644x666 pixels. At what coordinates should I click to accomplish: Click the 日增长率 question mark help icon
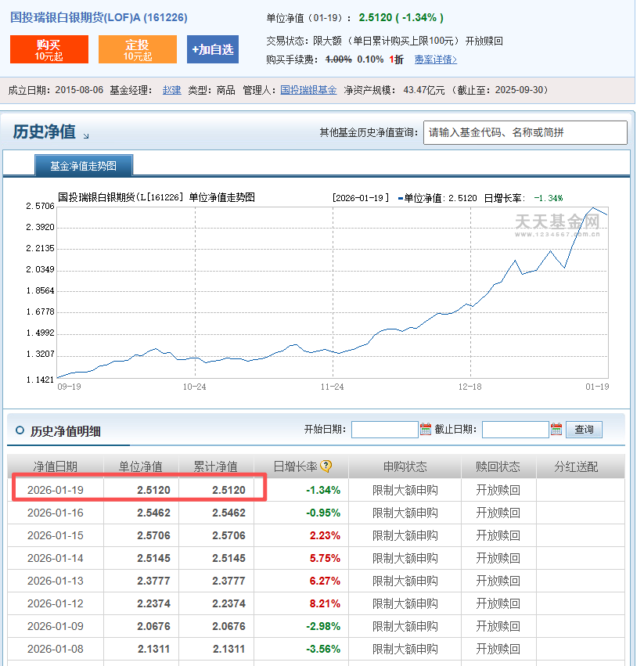[326, 466]
